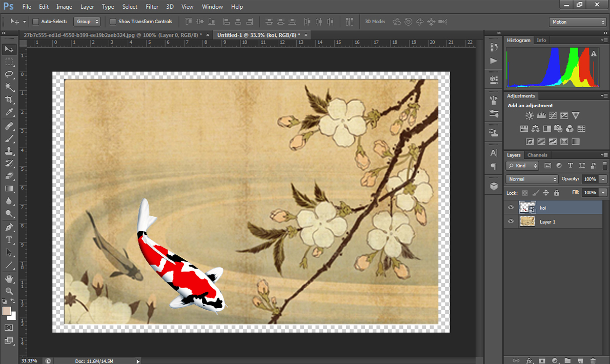
Task: Expand the Motion workspace dropdown
Action: pos(578,22)
